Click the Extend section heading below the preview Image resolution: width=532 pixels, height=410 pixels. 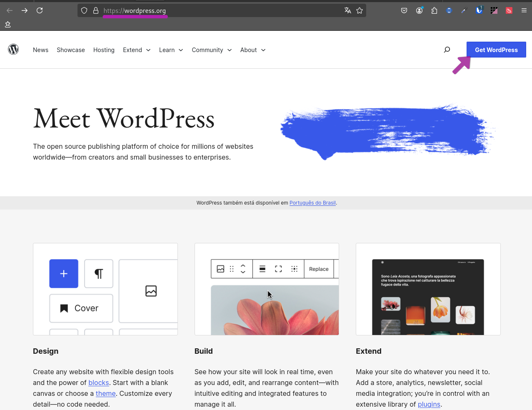(369, 351)
